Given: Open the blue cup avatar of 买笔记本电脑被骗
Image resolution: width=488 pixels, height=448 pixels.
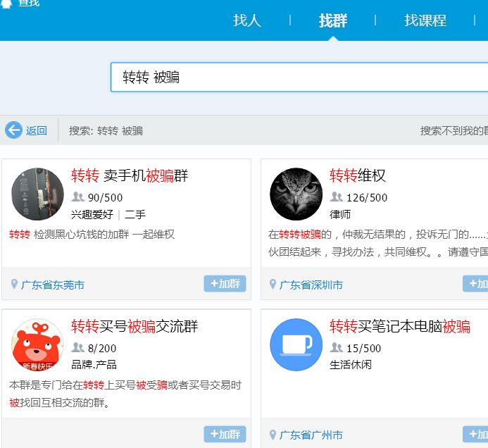Looking at the screenshot, I should pyautogui.click(x=296, y=344).
